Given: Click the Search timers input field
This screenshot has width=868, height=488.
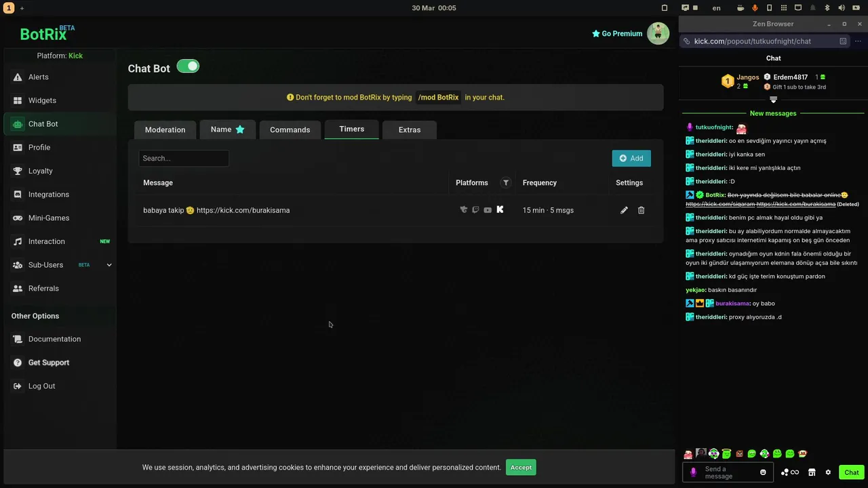Looking at the screenshot, I should pyautogui.click(x=184, y=159).
